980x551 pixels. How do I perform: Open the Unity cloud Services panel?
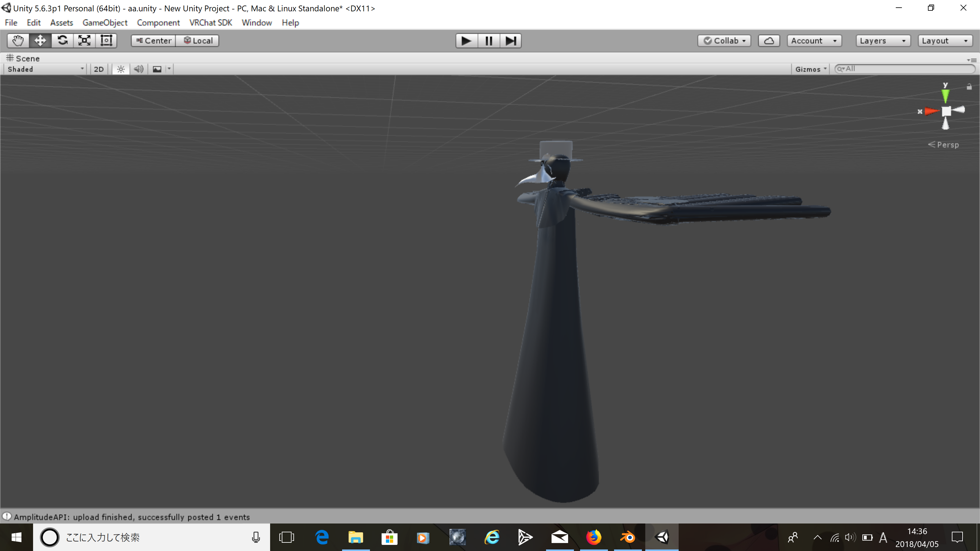tap(769, 41)
